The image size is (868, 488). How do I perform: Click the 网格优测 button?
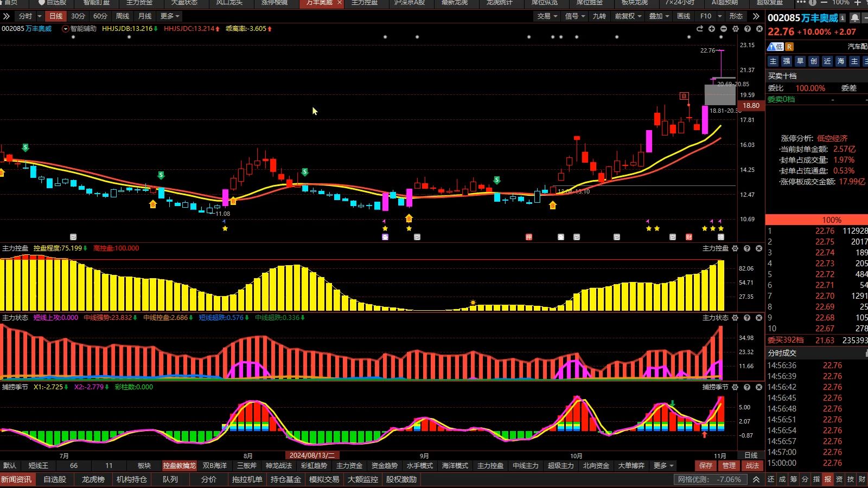point(710,480)
